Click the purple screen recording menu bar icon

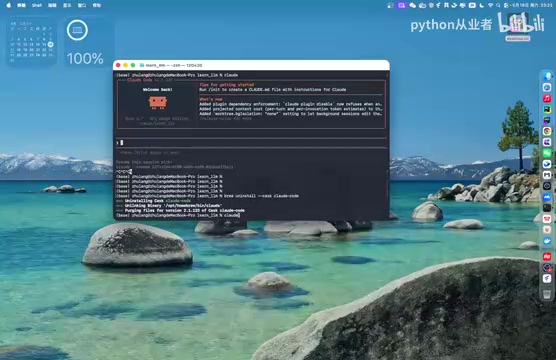402,5
